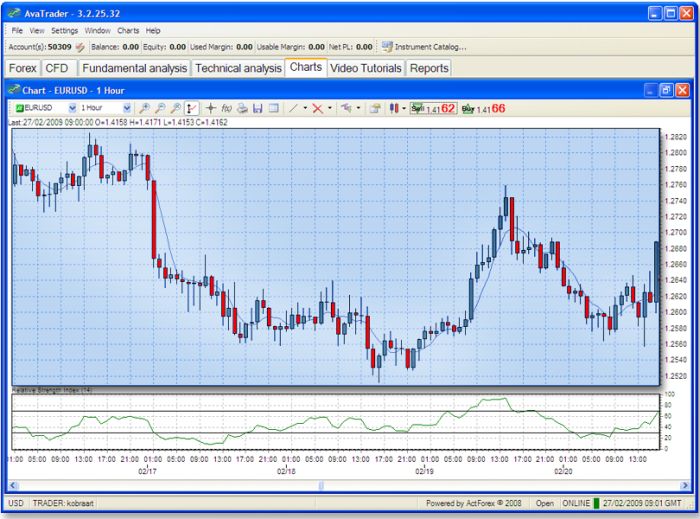Screen dimensions: 700x519
Task: Open the Charts menu
Action: tap(128, 31)
